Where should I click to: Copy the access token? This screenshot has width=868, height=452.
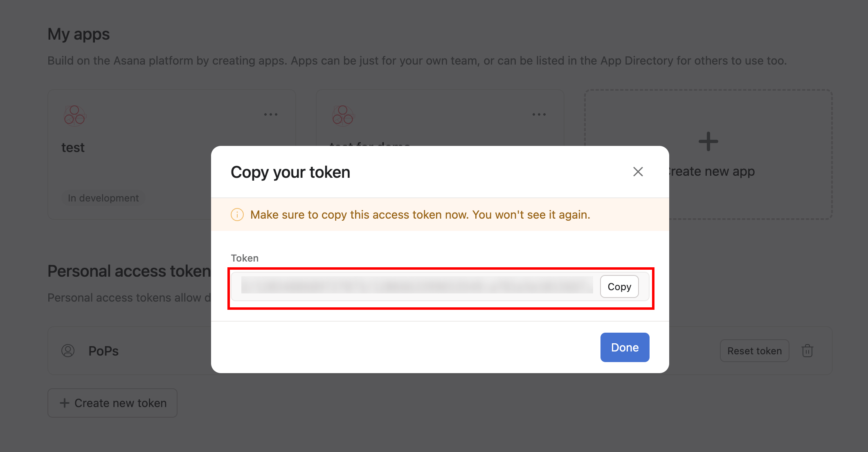click(619, 286)
